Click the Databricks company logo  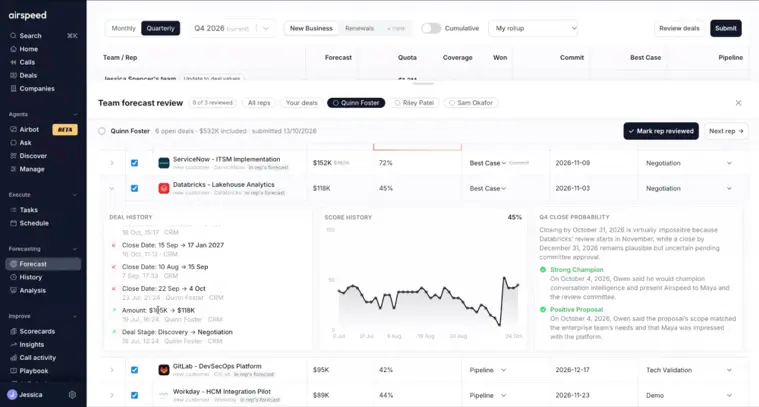pyautogui.click(x=164, y=188)
